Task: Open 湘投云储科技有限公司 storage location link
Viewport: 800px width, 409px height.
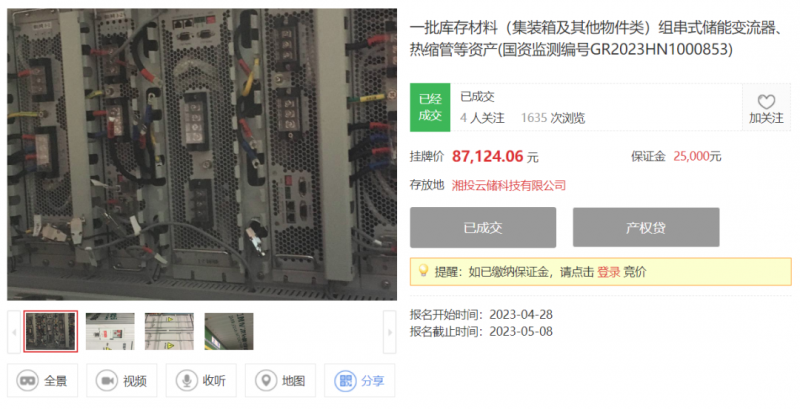Action: point(509,185)
